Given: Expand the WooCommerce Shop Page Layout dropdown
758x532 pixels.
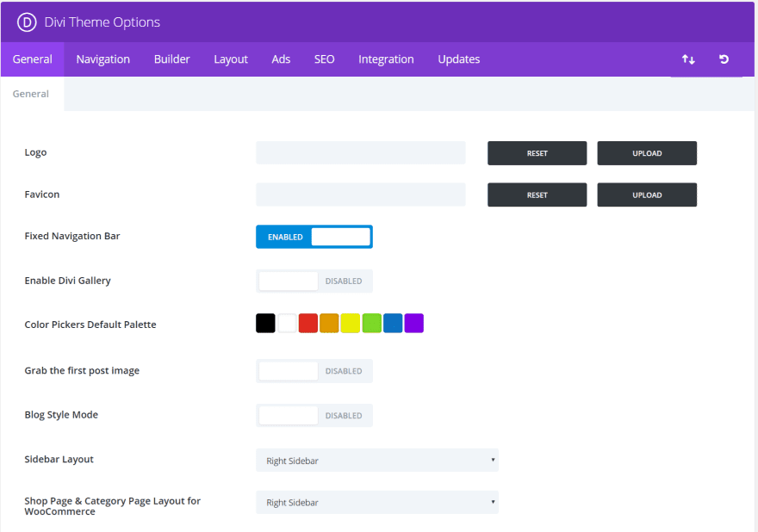Looking at the screenshot, I should (376, 502).
